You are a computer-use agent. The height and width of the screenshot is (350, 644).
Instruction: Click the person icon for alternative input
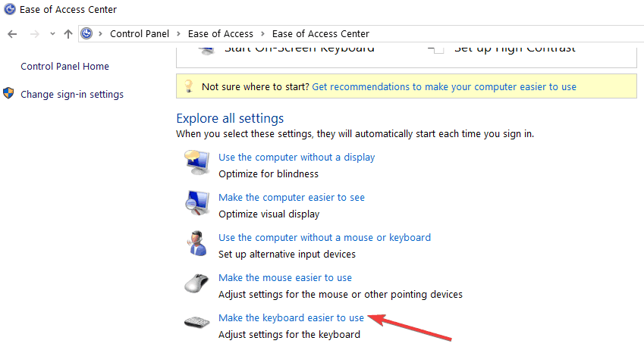pyautogui.click(x=196, y=243)
